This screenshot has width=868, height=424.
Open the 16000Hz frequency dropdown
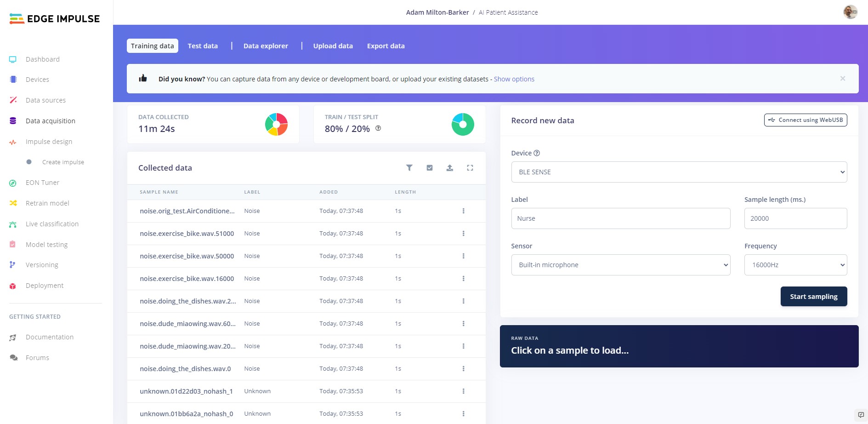point(796,265)
